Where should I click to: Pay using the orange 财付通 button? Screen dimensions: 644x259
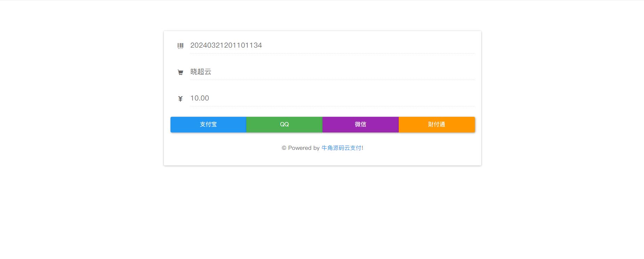click(x=437, y=124)
